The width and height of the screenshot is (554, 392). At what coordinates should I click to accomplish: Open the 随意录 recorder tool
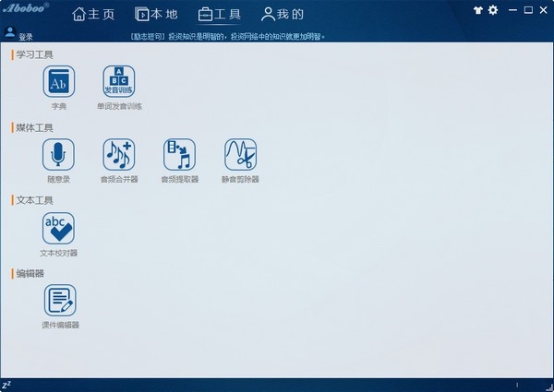click(x=59, y=154)
